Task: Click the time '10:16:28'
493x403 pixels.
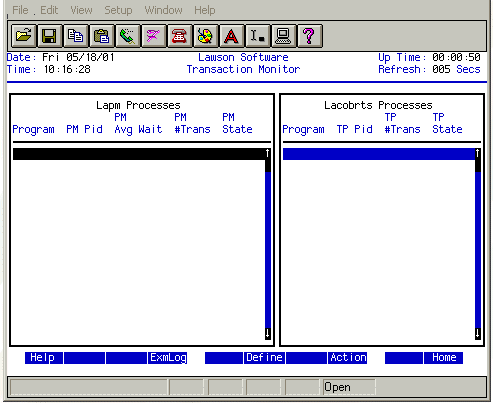Action: [67, 69]
